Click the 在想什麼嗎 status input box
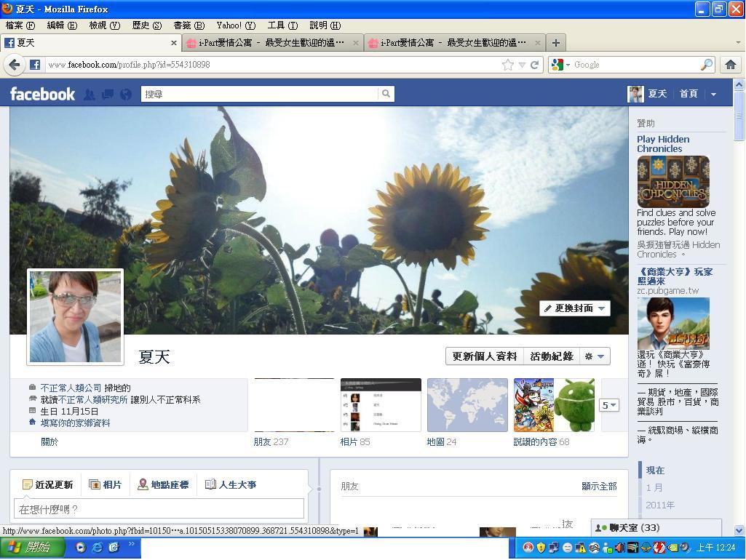 click(159, 509)
